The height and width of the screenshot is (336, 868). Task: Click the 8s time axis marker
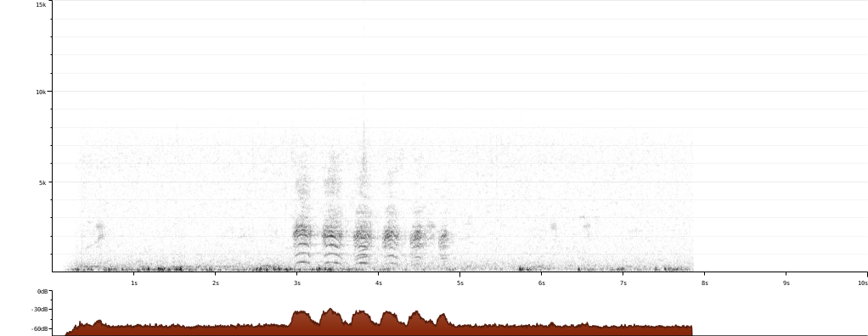(x=705, y=283)
